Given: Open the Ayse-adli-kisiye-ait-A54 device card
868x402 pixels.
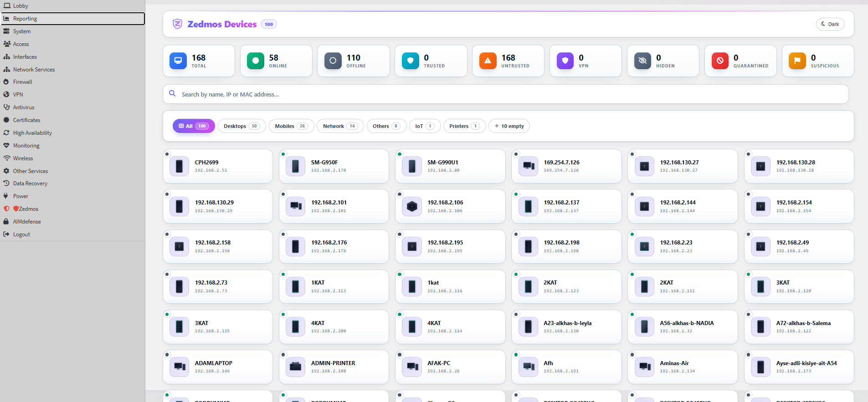Looking at the screenshot, I should tap(799, 367).
